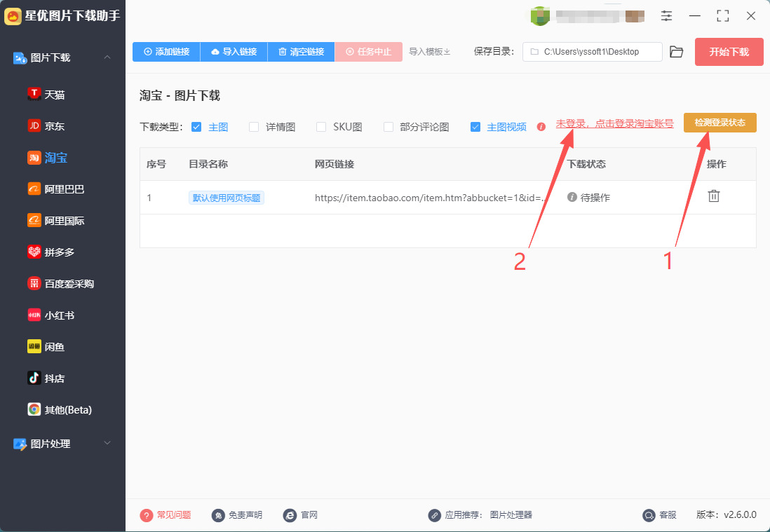The image size is (770, 532).
Task: Click the 添加链接 button
Action: 166,52
